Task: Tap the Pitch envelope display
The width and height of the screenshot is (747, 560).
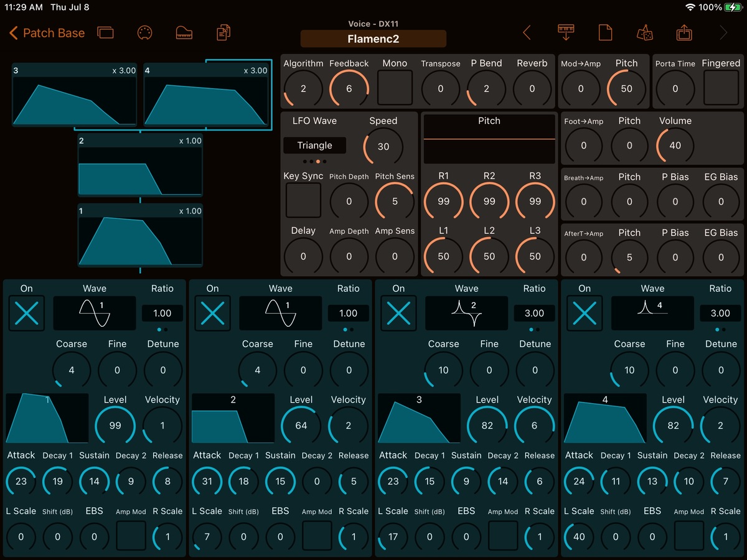Action: tap(489, 138)
